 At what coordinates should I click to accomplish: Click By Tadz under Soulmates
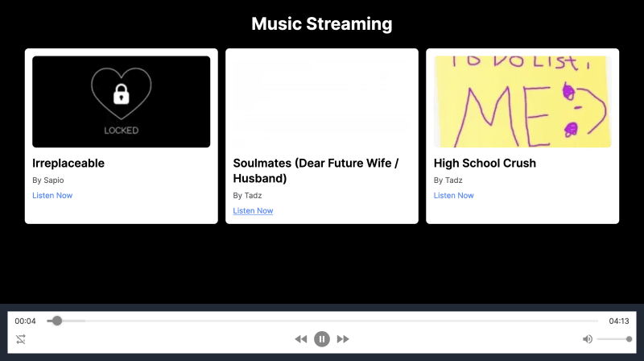pos(247,195)
